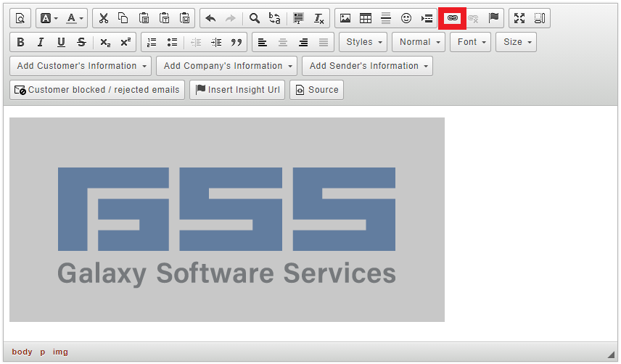Click the Unlink icon
The height and width of the screenshot is (364, 621).
tap(473, 18)
